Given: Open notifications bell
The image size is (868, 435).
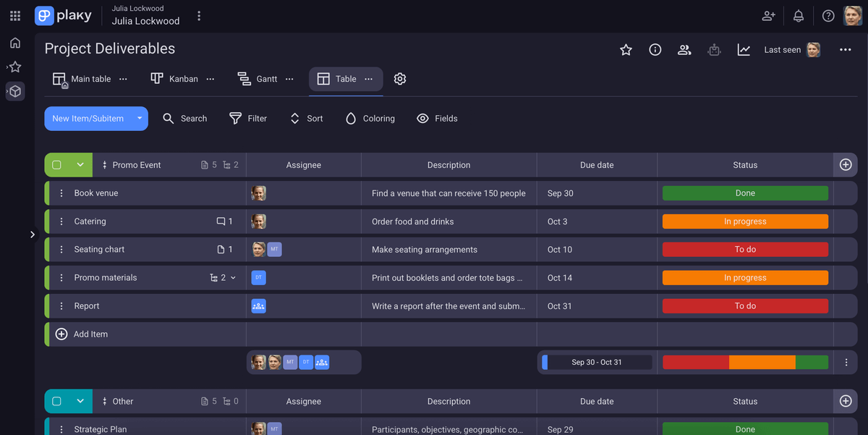Looking at the screenshot, I should [x=798, y=15].
